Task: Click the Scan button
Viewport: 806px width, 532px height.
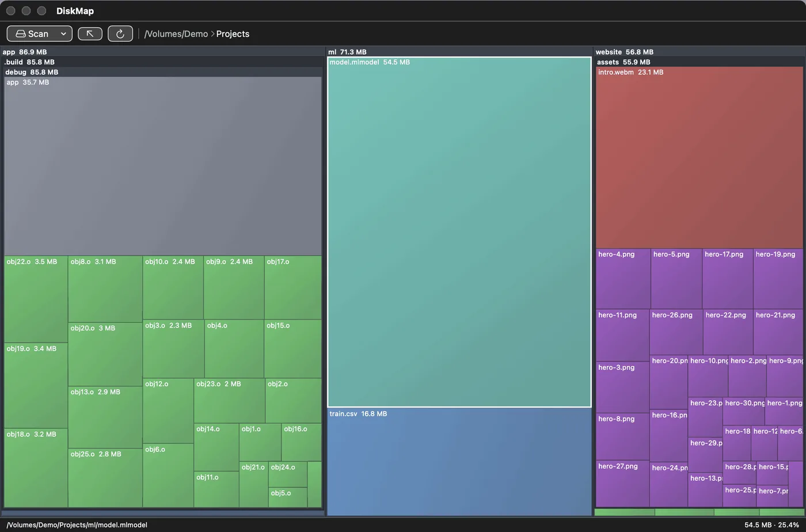Action: tap(32, 34)
